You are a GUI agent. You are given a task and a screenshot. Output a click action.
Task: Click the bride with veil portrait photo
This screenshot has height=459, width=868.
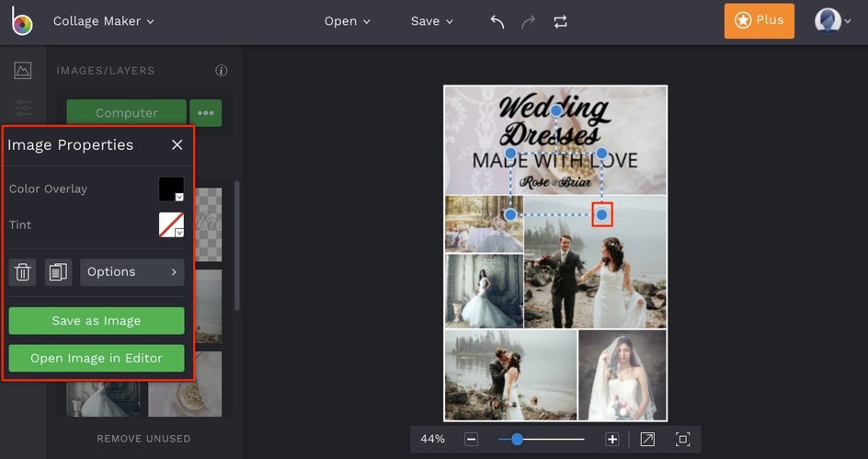[x=622, y=375]
